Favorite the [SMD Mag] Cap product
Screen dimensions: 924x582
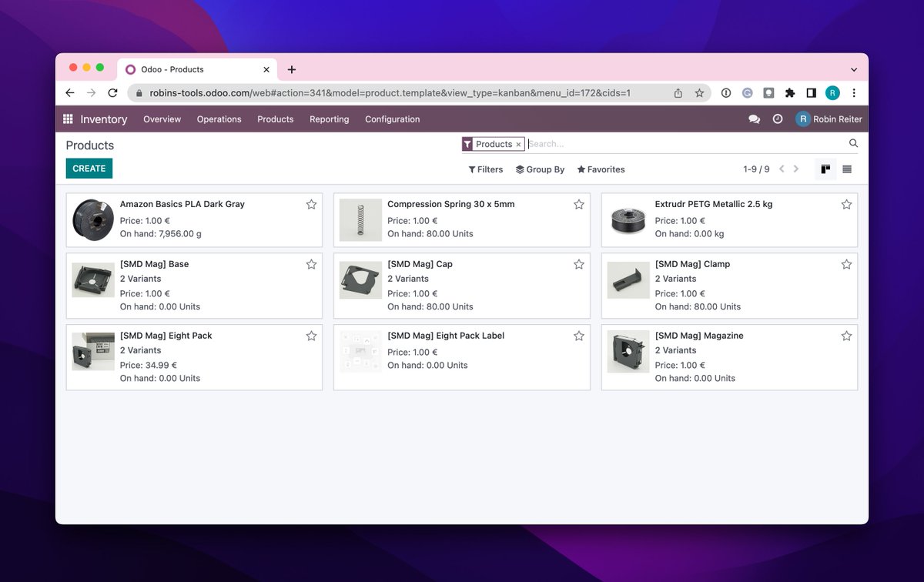click(579, 264)
